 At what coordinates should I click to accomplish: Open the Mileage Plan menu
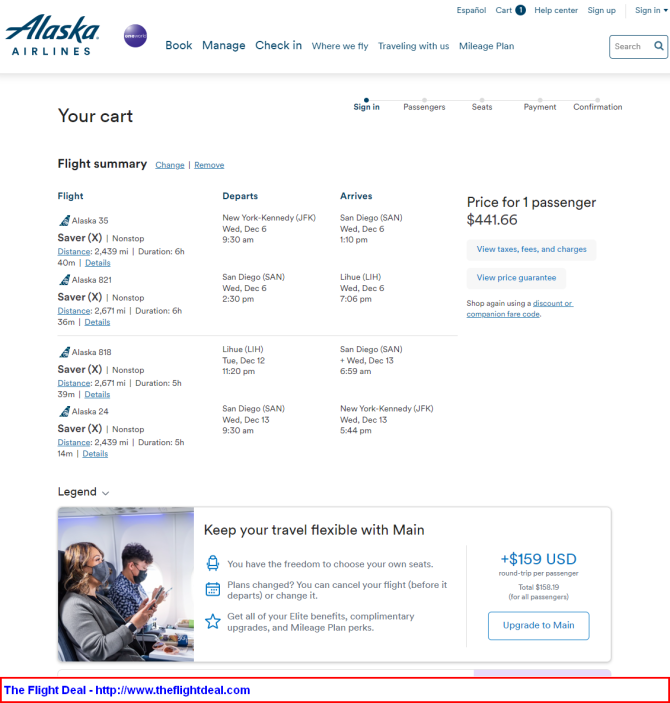pyautogui.click(x=486, y=46)
